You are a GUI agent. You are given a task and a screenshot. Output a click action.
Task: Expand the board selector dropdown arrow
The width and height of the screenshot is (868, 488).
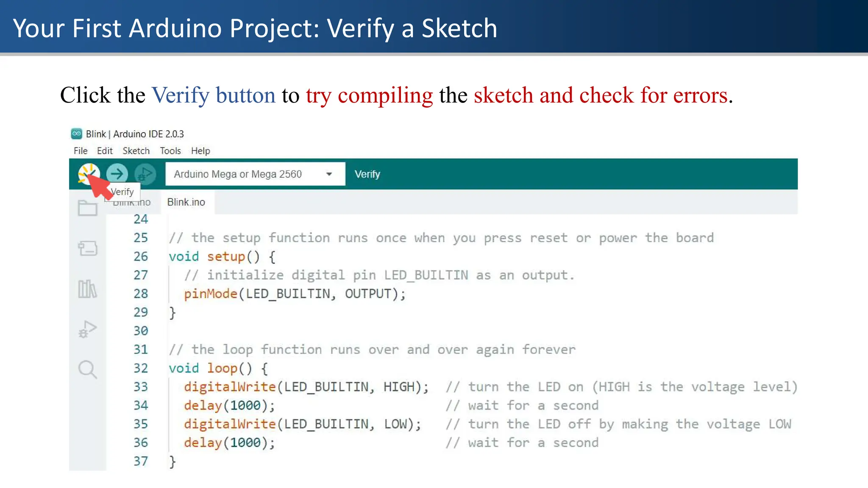click(x=329, y=174)
